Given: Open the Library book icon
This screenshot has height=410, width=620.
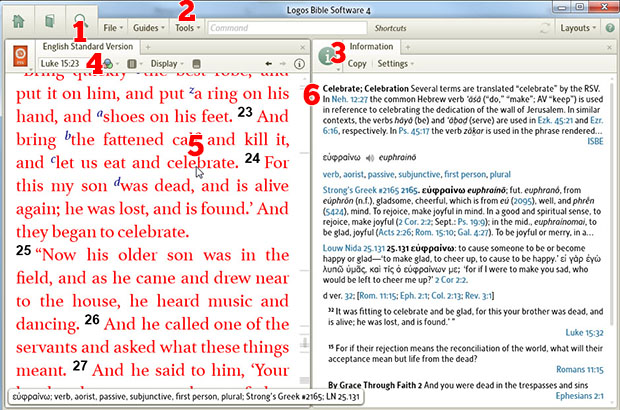Looking at the screenshot, I should [49, 21].
